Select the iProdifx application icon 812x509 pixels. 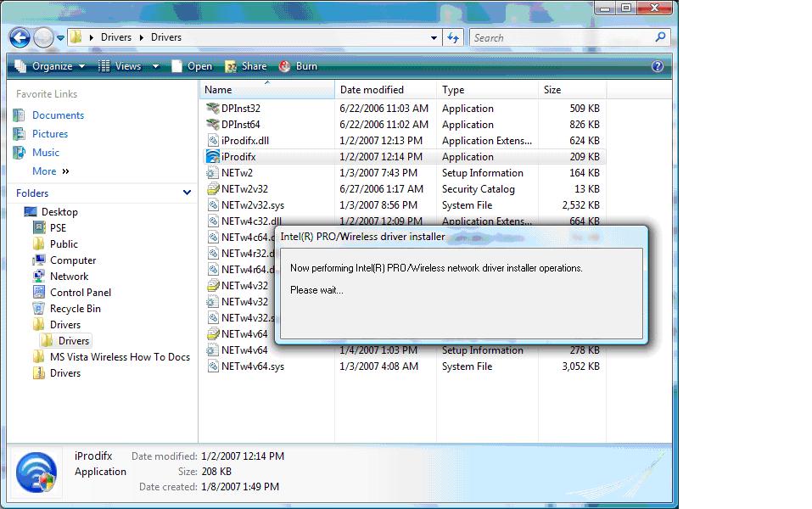click(213, 156)
